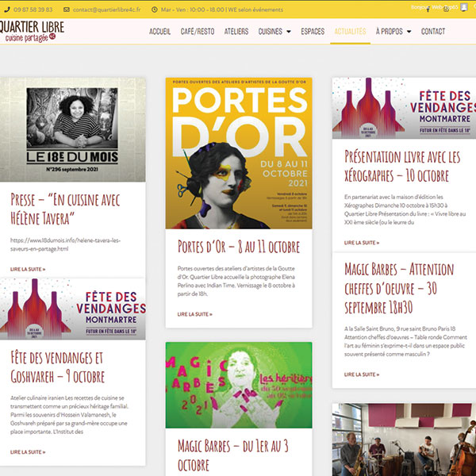Click the Quartier Libre logo
476x476 pixels.
pos(32,31)
